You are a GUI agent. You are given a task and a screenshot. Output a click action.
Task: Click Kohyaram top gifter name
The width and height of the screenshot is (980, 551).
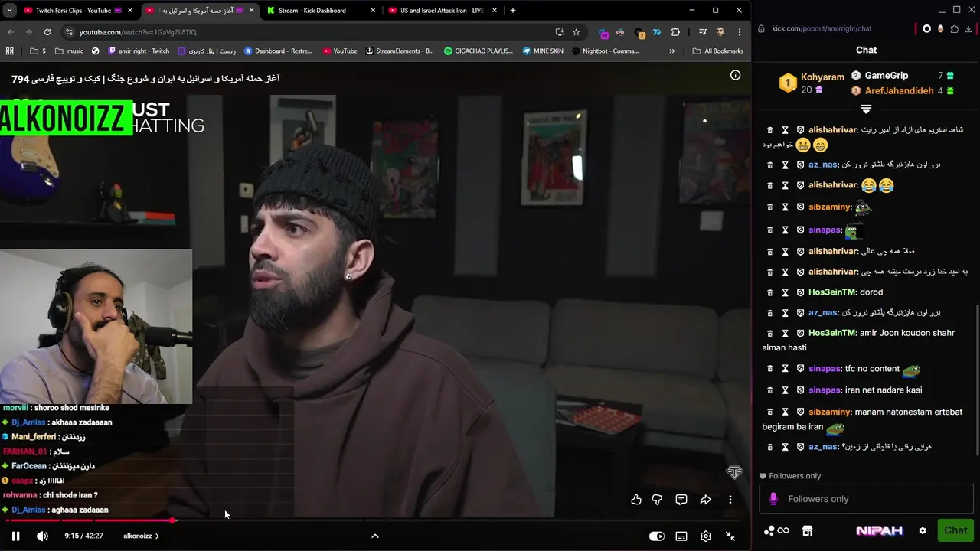pyautogui.click(x=822, y=77)
